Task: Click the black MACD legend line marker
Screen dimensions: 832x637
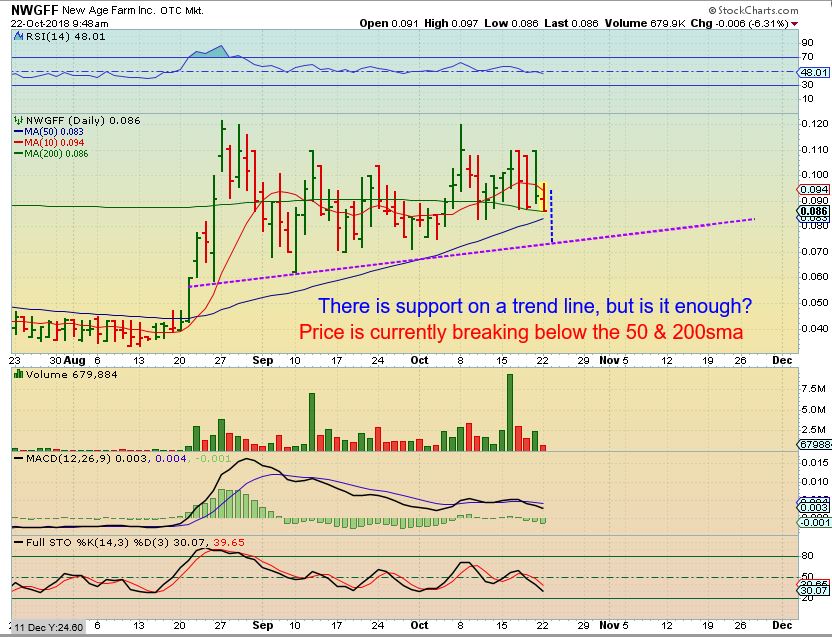Action: click(19, 458)
